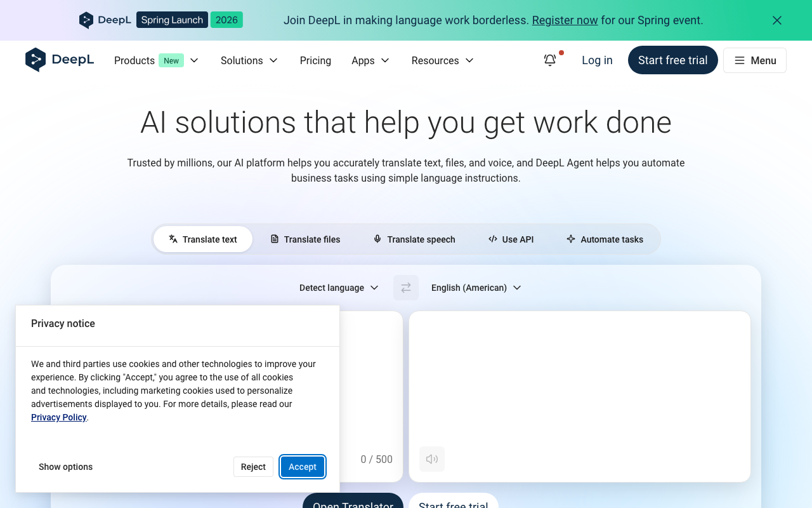Click the swap languages arrows icon
The width and height of the screenshot is (812, 508).
405,288
